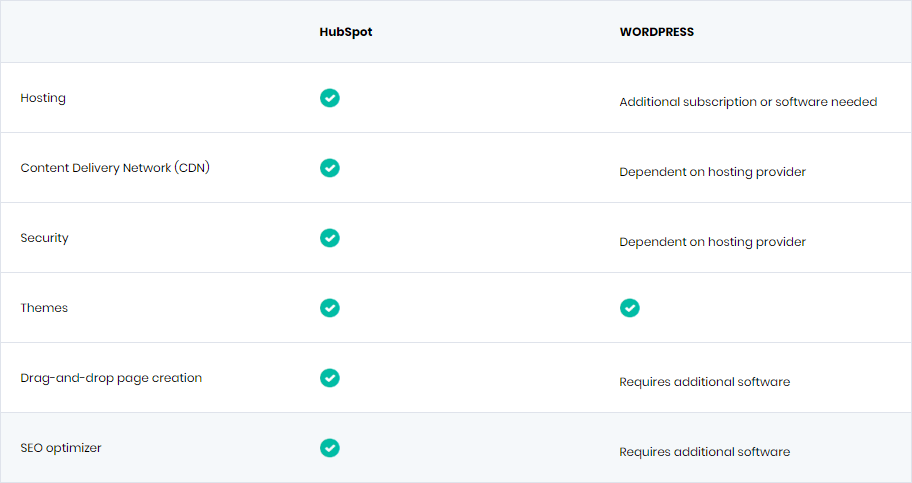Click the SEO optimizer label
912x483 pixels.
[61, 448]
